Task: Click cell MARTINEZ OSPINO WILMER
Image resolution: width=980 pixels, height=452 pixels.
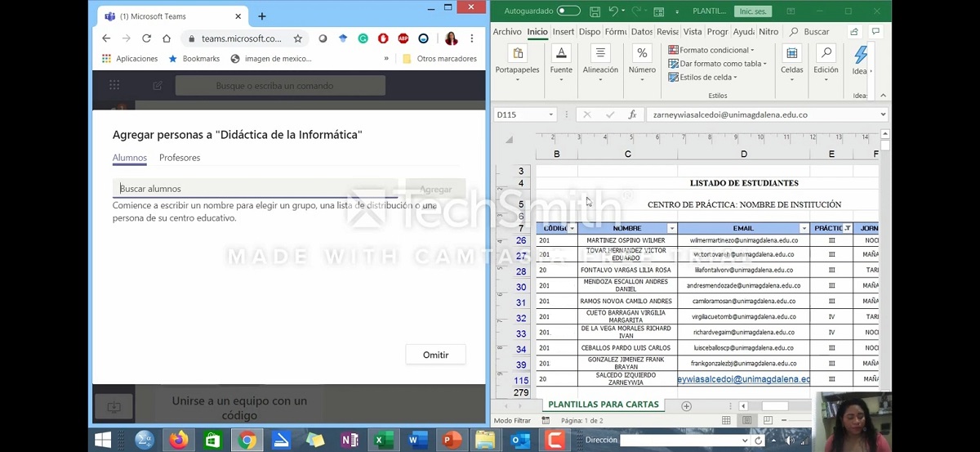Action: (x=627, y=241)
